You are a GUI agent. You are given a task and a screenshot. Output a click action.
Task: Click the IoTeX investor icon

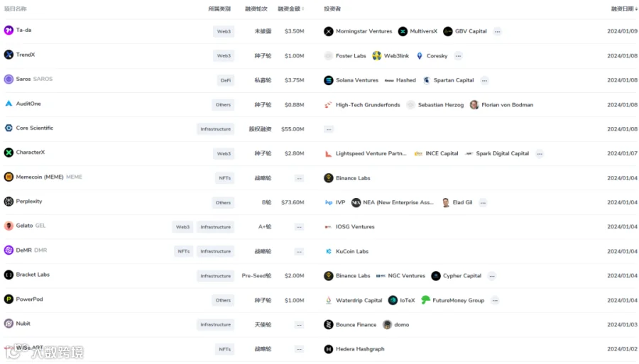pos(393,300)
